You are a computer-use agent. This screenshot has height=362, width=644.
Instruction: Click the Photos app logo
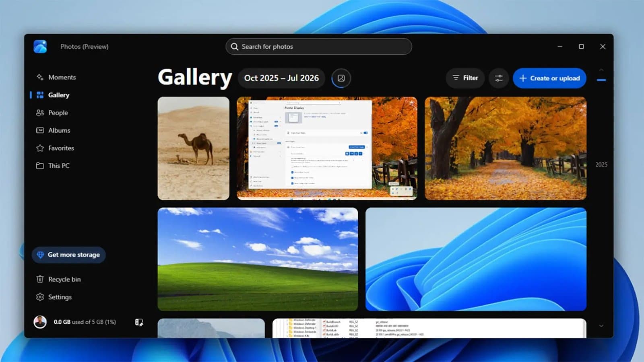(x=40, y=47)
